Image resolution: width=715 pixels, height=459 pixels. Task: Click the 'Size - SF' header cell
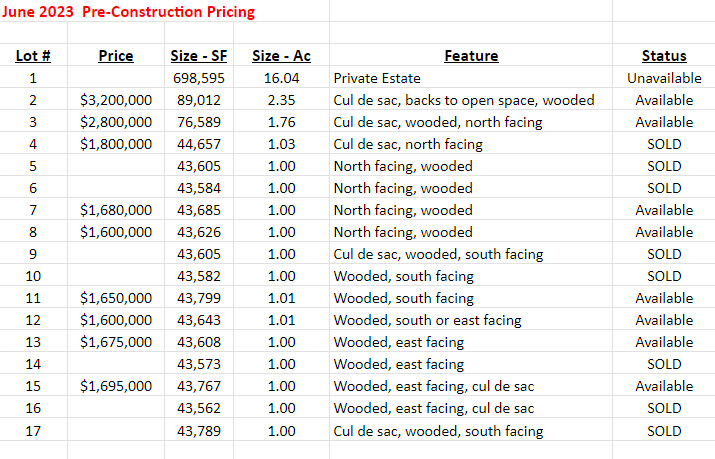click(200, 56)
